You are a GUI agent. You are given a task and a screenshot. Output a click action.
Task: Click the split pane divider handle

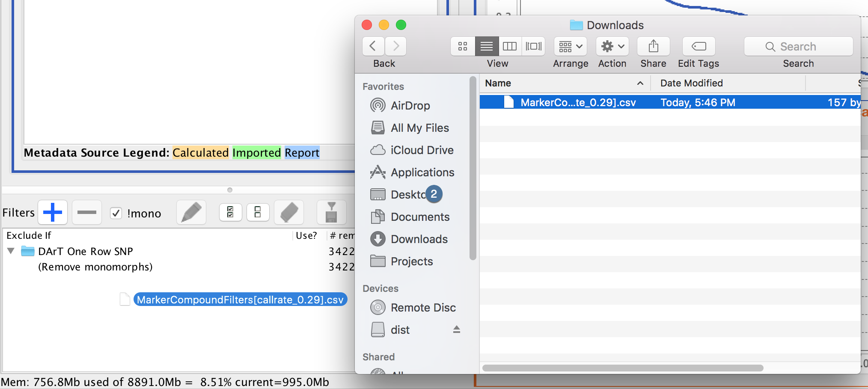tap(230, 190)
